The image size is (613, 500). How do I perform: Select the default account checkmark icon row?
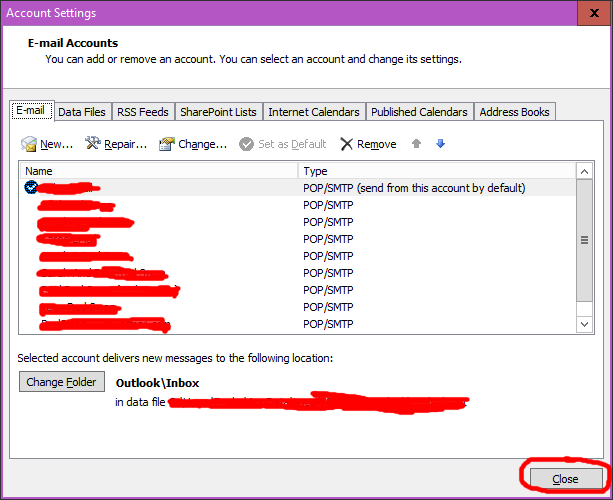coord(31,187)
